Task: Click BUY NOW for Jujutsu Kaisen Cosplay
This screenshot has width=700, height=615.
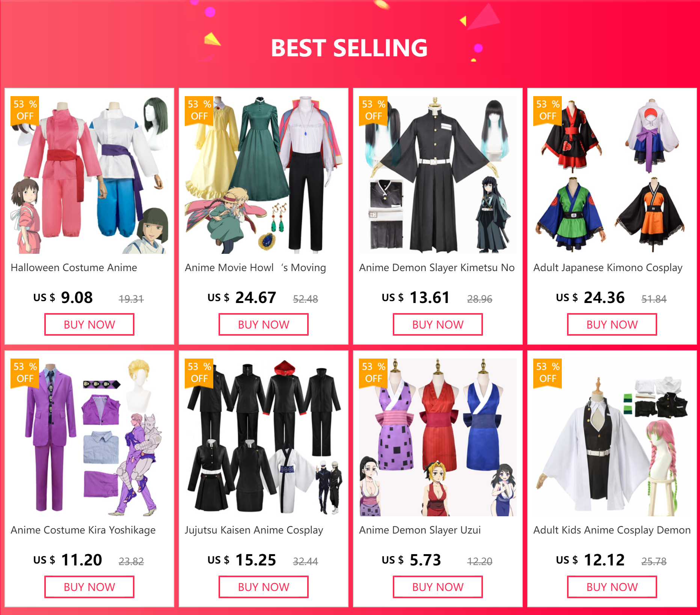Action: (264, 587)
